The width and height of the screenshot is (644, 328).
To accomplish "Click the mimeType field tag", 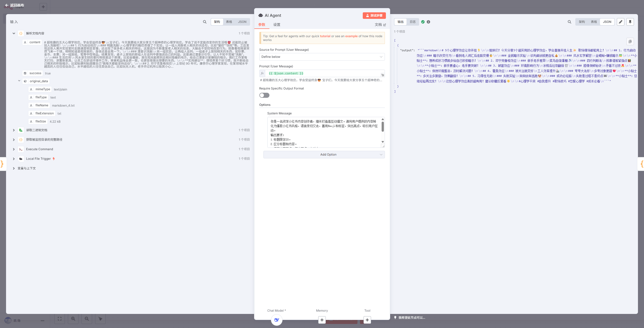I will tap(40, 89).
